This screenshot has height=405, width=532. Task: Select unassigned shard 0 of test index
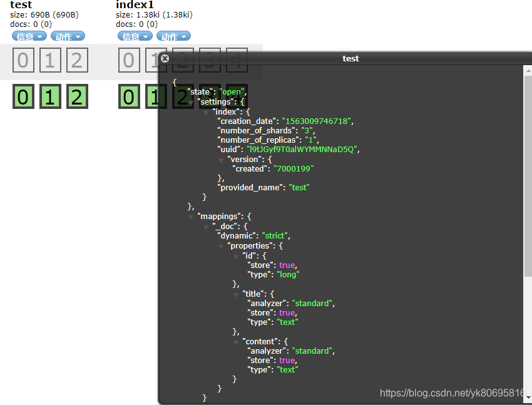23,60
